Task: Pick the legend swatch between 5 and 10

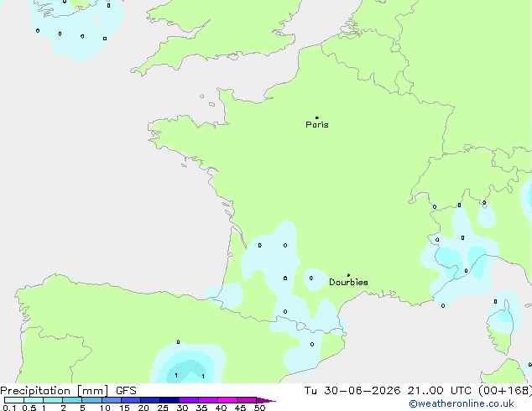Action: point(92,400)
